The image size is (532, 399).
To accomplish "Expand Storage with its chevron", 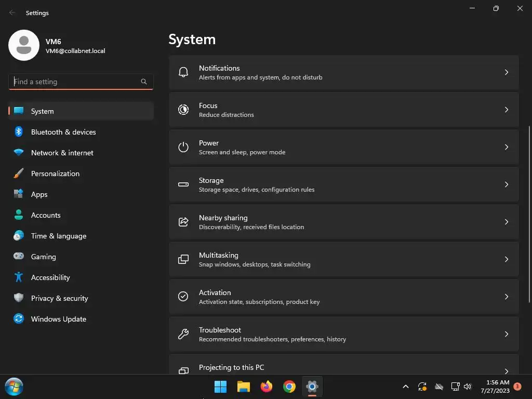I will click(x=506, y=184).
